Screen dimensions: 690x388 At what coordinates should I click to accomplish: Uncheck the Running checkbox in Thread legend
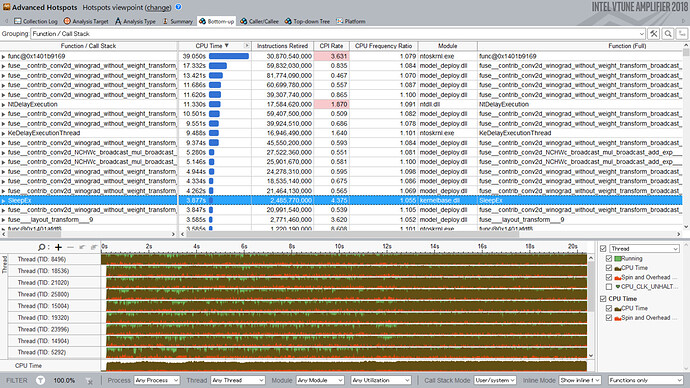pyautogui.click(x=609, y=259)
